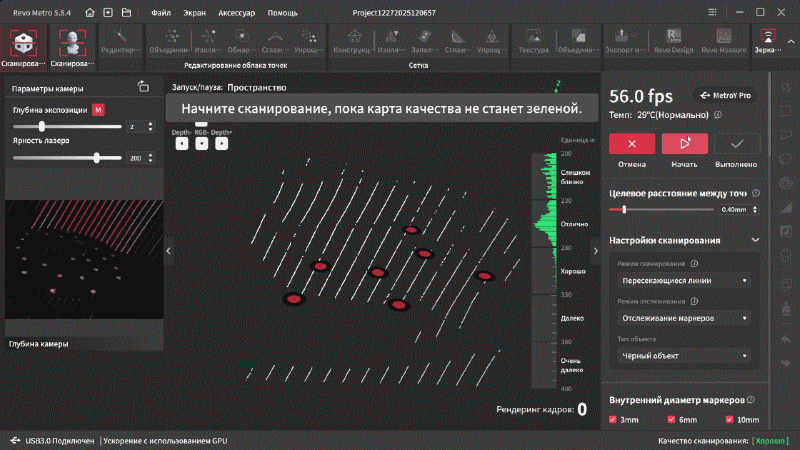Open the 'Файл' menu

point(160,14)
